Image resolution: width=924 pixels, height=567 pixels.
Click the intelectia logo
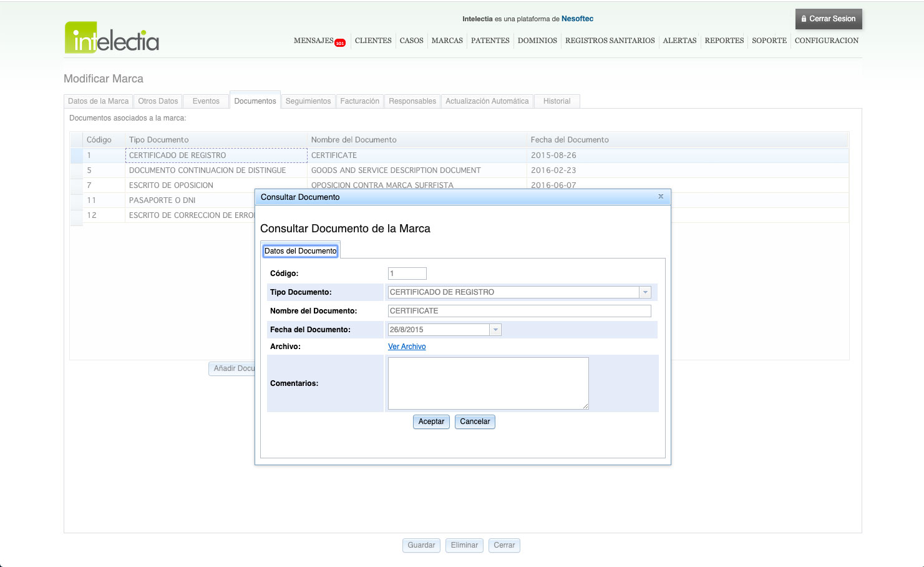[x=112, y=38]
